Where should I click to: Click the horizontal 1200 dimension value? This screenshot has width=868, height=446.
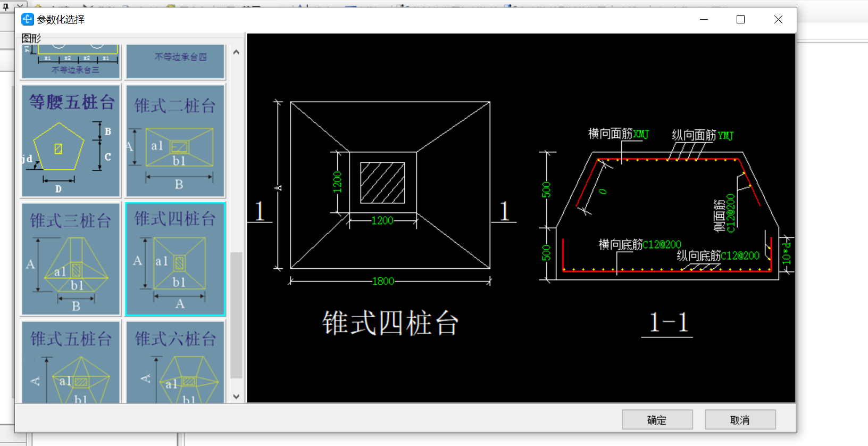tap(382, 220)
